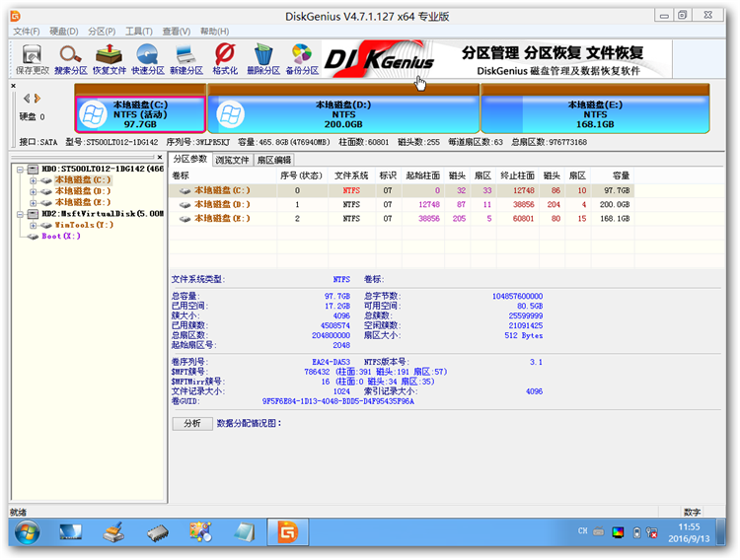Go to previous disk with left arrow
This screenshot has width=740, height=560.
coord(27,99)
